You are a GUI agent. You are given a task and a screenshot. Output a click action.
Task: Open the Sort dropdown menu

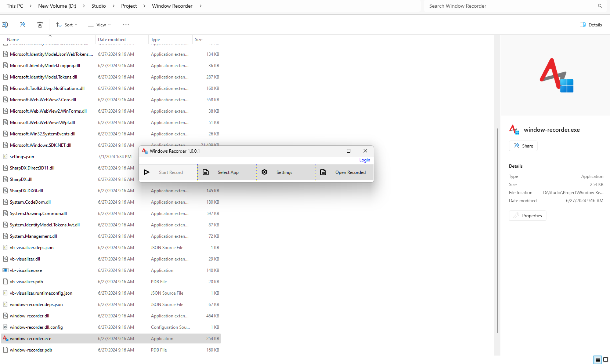click(66, 25)
